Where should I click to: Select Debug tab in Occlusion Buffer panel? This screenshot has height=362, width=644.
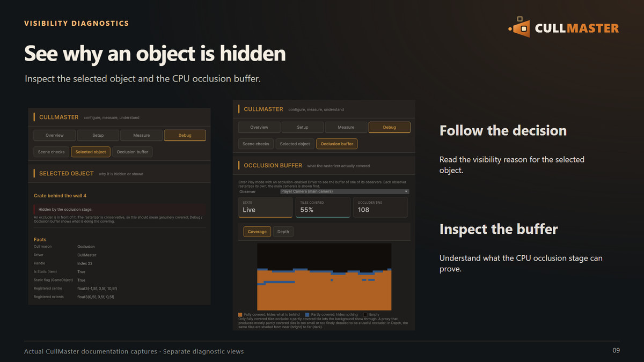(x=390, y=127)
